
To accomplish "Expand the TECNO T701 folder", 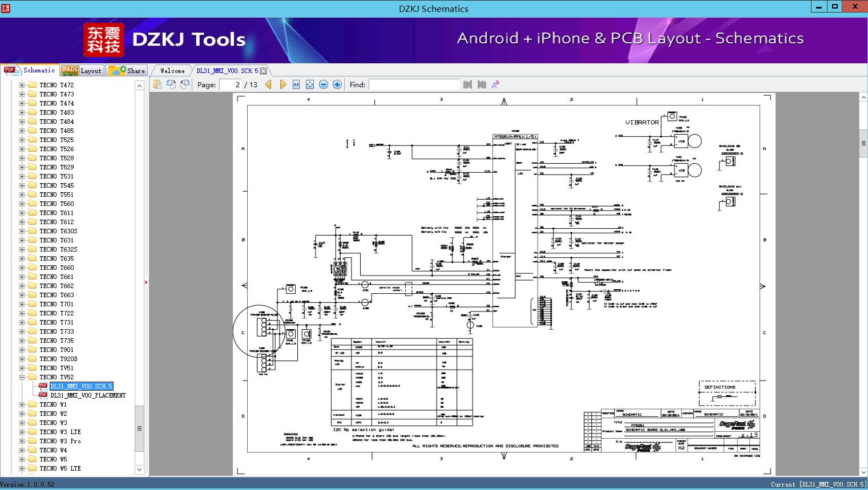I will click(22, 304).
